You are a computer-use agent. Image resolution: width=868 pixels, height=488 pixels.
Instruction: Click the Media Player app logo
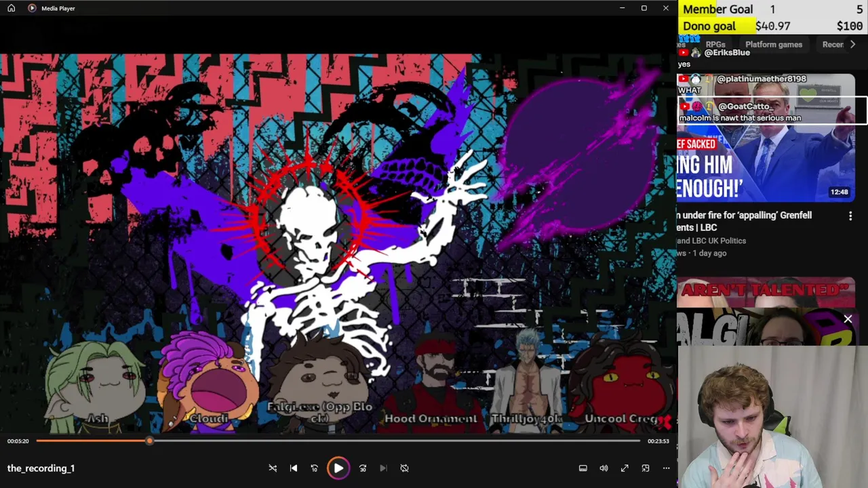point(32,8)
